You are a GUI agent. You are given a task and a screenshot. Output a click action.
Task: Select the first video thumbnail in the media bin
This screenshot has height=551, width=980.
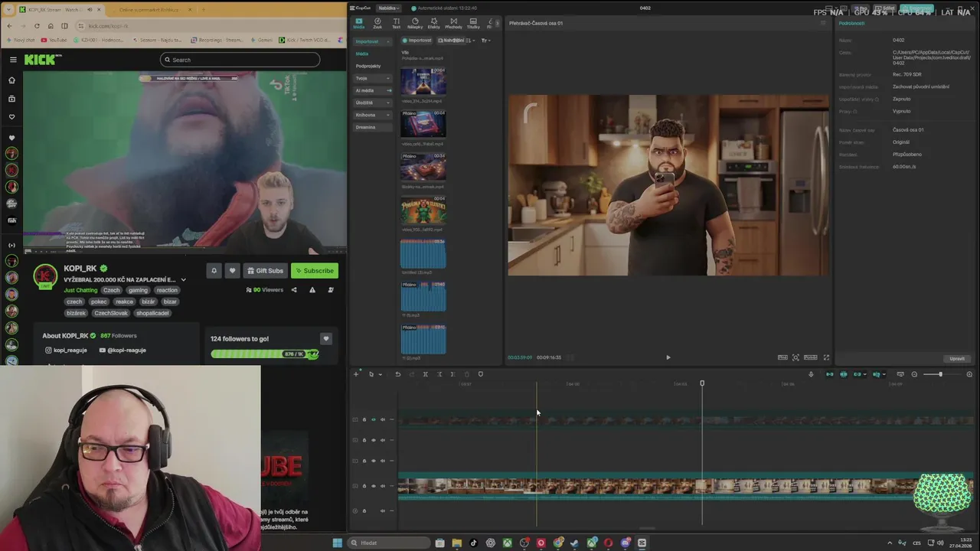(x=423, y=81)
